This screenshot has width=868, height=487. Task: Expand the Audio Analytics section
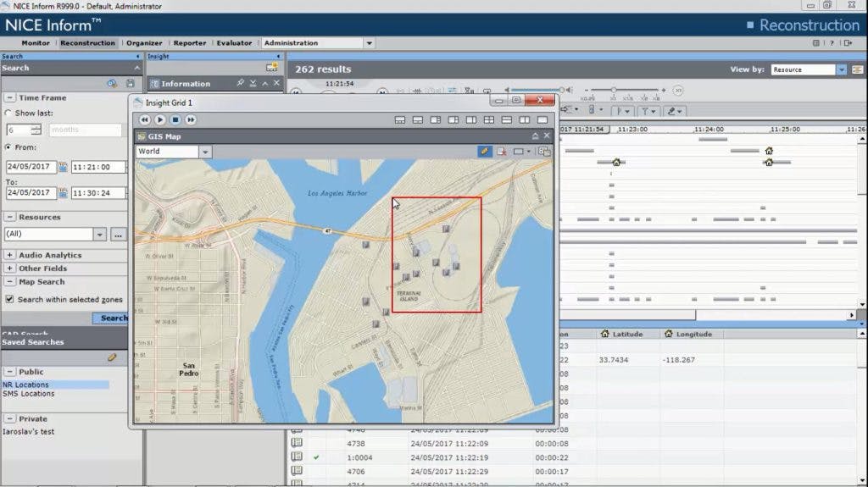[x=9, y=255]
